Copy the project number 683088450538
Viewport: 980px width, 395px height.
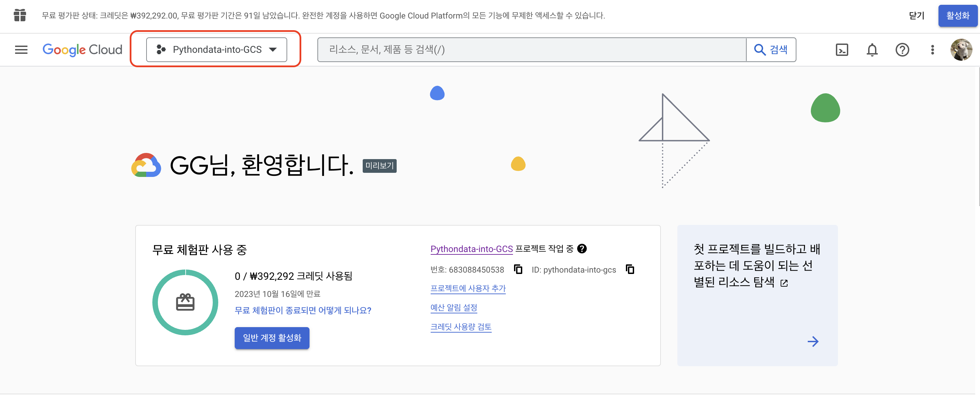[x=518, y=269]
